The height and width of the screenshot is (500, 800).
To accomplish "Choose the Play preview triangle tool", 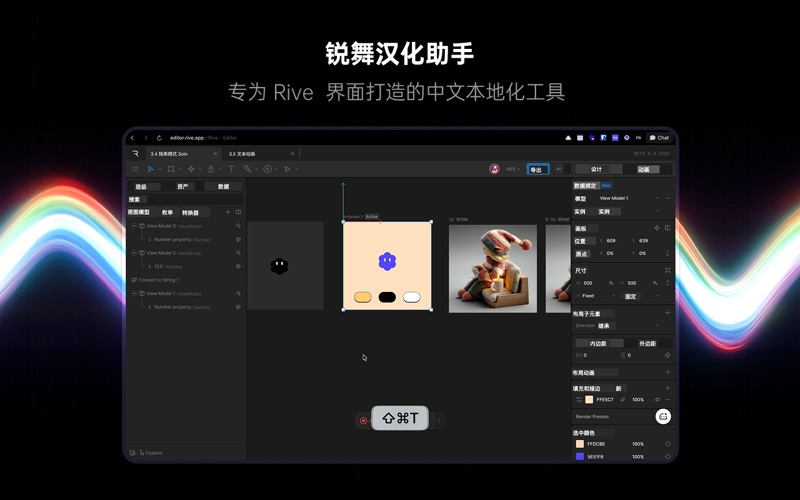I will tap(287, 169).
